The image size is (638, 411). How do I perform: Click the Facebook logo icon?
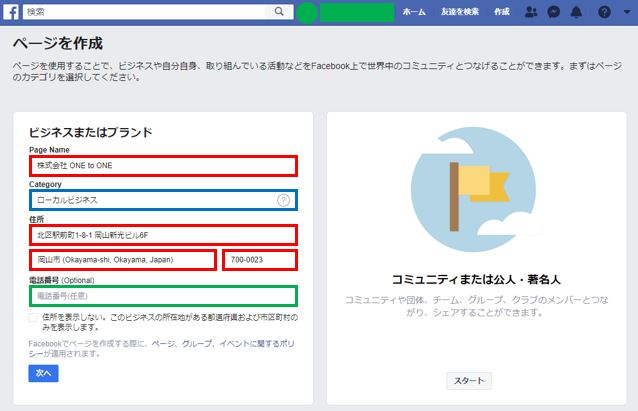click(x=11, y=12)
